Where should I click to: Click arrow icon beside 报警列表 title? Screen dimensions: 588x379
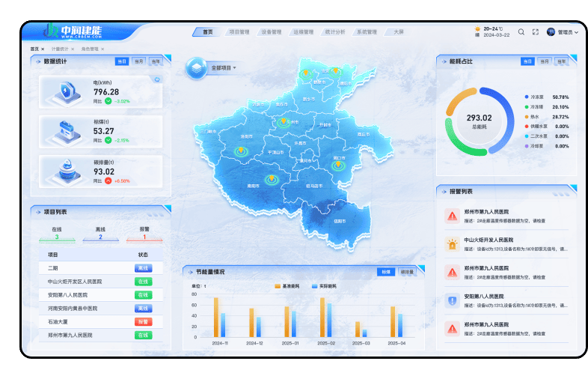point(444,192)
